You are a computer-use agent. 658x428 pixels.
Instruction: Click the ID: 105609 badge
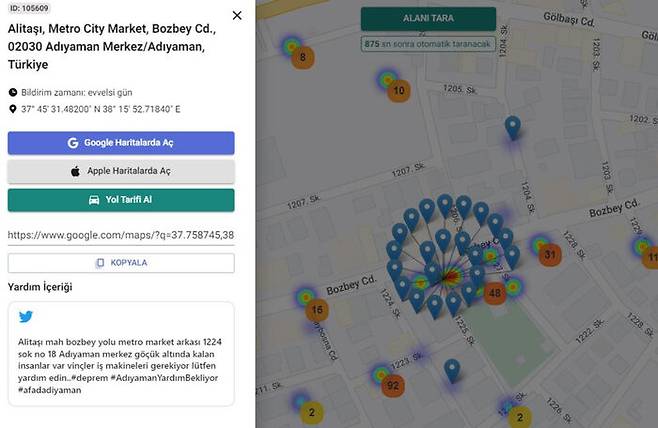coord(29,8)
